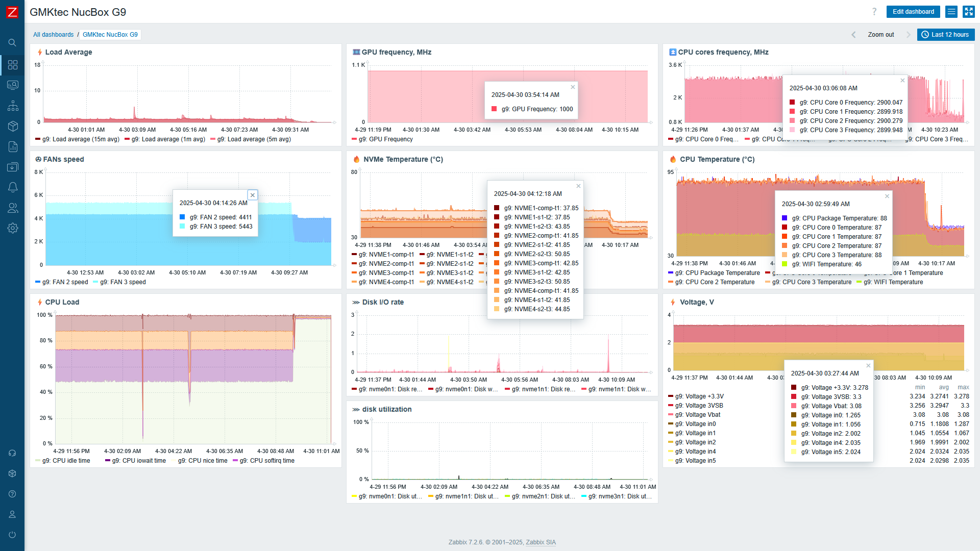
Task: Toggle kiosk fullscreen mode icon
Action: coord(968,12)
